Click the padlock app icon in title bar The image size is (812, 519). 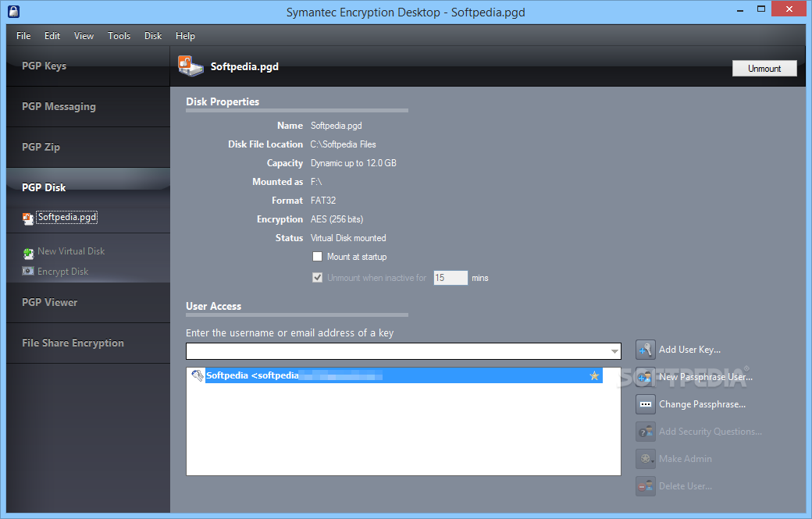pyautogui.click(x=14, y=12)
